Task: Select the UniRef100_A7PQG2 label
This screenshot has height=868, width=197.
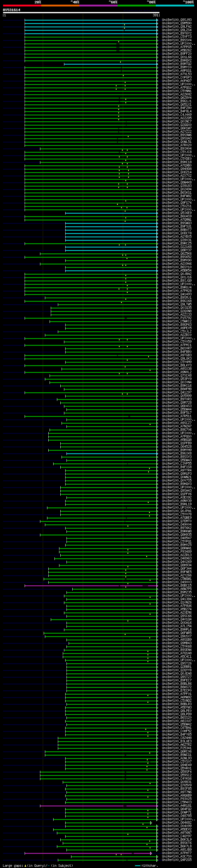Action: pos(177,88)
